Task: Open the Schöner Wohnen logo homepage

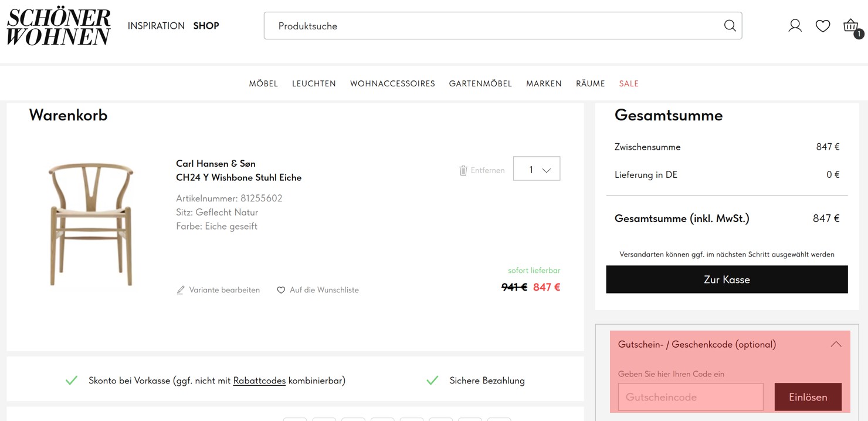Action: [59, 26]
